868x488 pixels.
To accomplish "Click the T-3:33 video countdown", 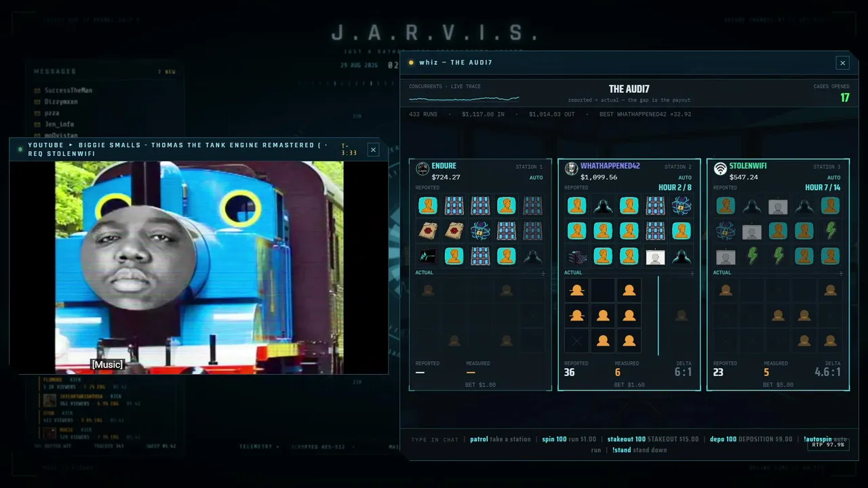I will click(x=349, y=150).
